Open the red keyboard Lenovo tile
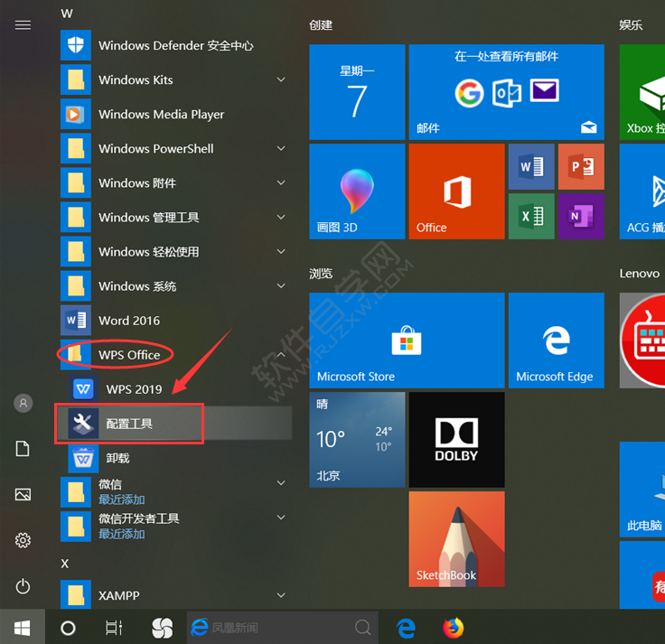The height and width of the screenshot is (644, 665). [x=642, y=340]
